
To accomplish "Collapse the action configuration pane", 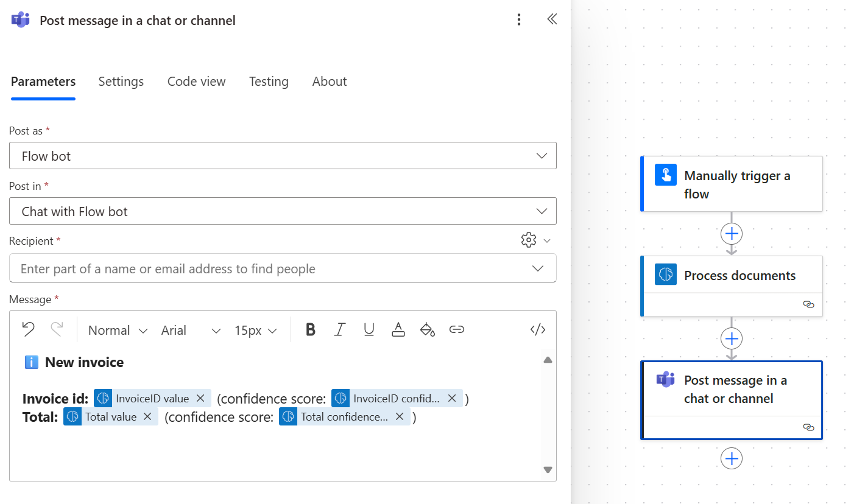I will (552, 19).
